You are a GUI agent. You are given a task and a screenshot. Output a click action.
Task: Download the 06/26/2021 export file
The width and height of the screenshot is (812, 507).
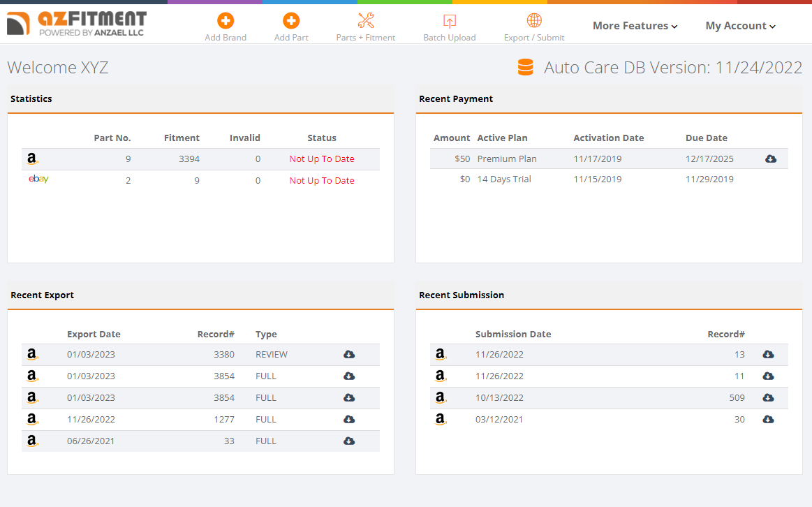[x=349, y=441]
